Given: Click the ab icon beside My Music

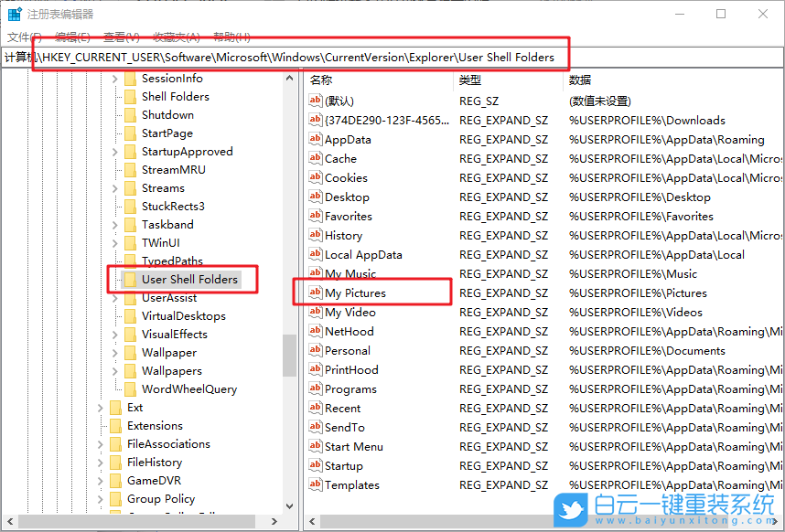Looking at the screenshot, I should [x=314, y=273].
